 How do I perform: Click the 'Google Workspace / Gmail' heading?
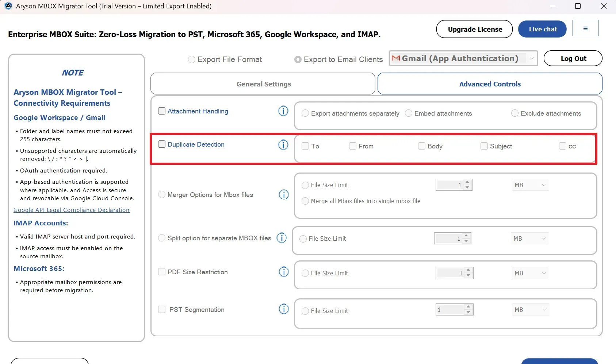click(x=60, y=117)
